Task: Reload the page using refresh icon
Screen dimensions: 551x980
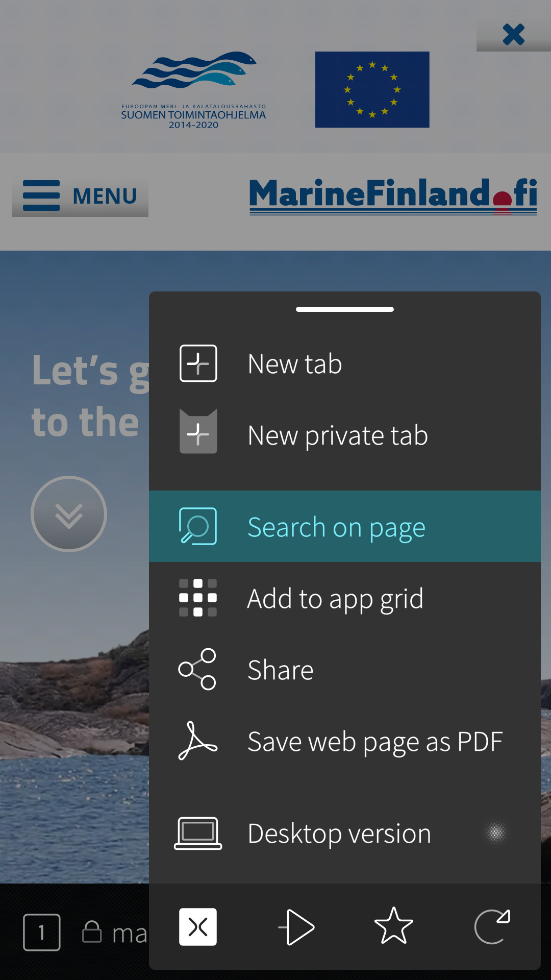Action: click(492, 926)
